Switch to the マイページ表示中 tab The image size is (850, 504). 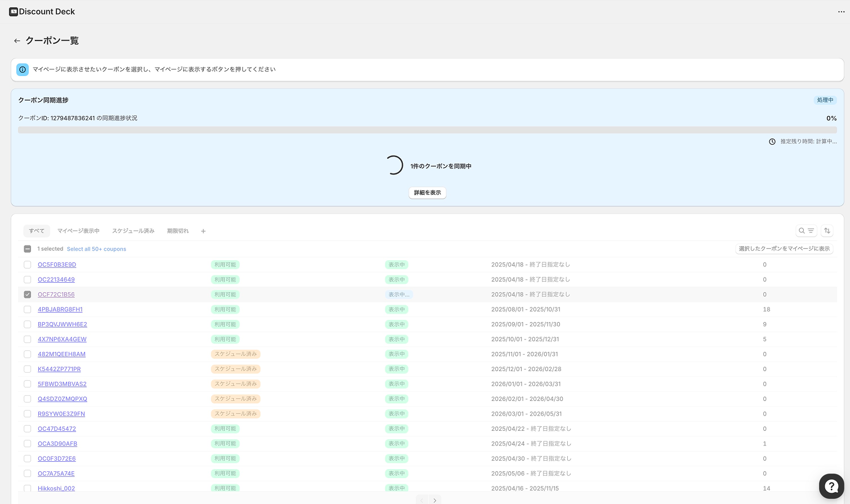(x=78, y=231)
